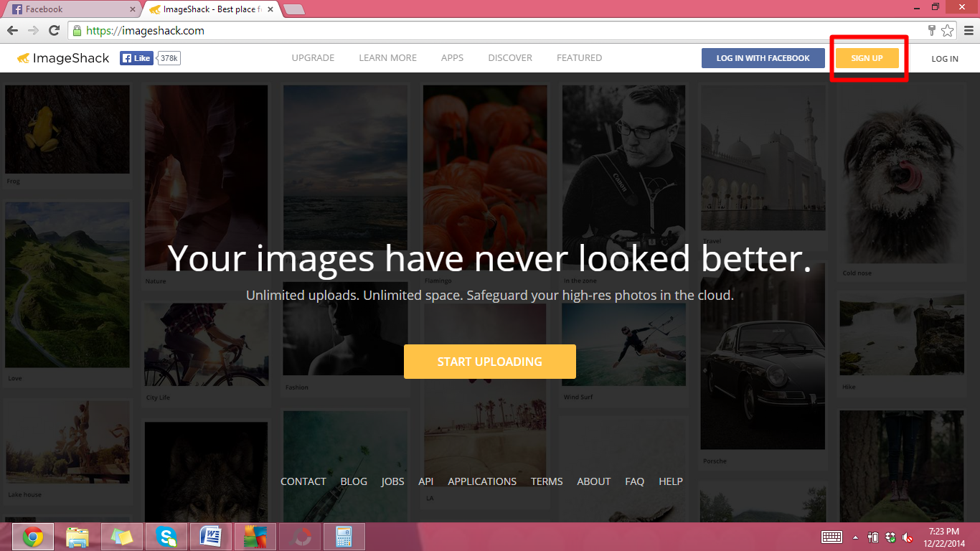Open the Frog photo thumbnail

tap(67, 129)
